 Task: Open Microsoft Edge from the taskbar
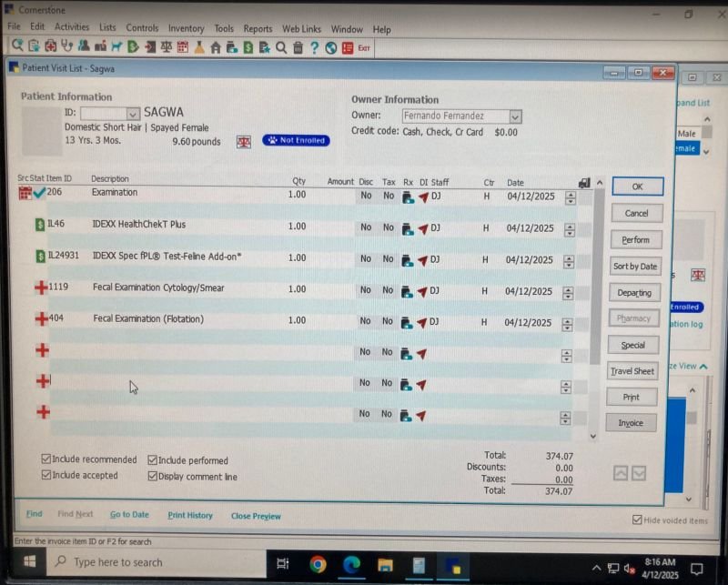tap(351, 565)
